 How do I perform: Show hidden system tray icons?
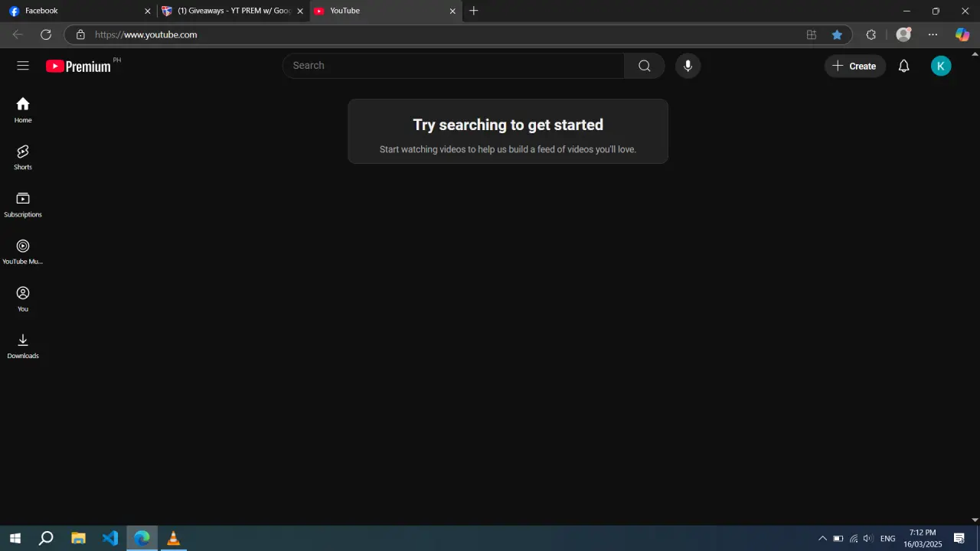[x=823, y=539]
